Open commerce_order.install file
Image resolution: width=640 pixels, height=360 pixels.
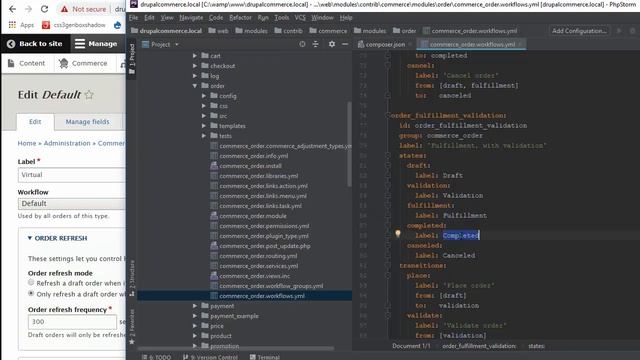(250, 166)
